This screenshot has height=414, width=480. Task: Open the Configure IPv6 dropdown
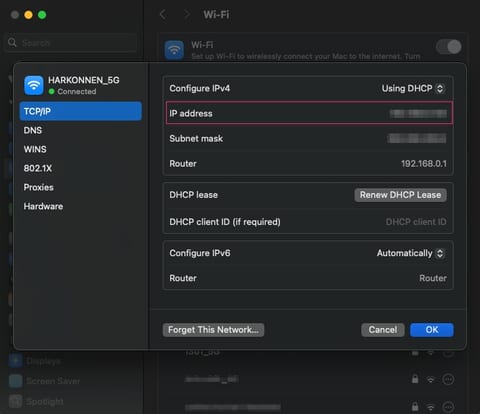coord(411,253)
